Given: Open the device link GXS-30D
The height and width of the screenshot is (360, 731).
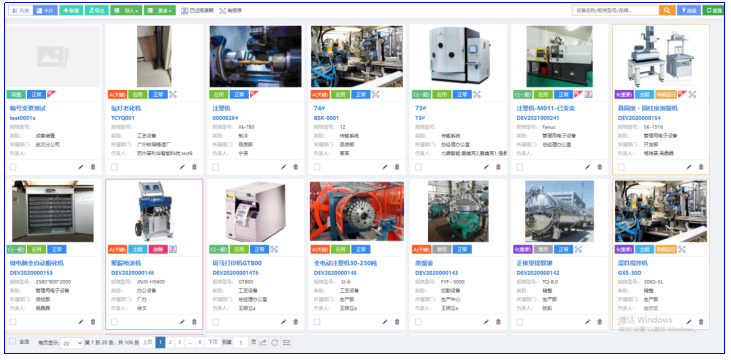Looking at the screenshot, I should click(x=629, y=273).
